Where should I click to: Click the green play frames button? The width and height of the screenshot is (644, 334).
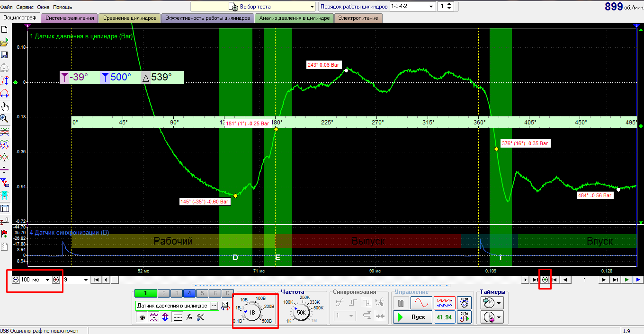click(627, 280)
